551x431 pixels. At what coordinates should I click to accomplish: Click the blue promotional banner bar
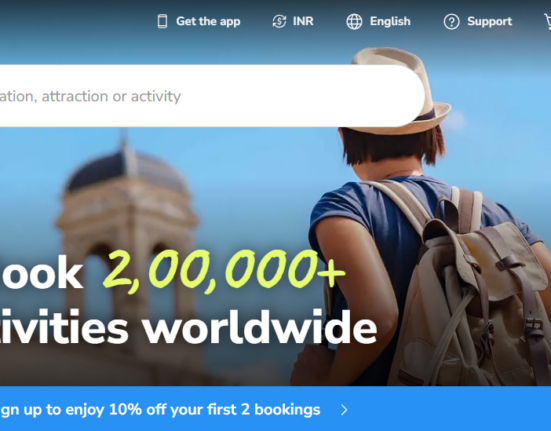click(276, 409)
